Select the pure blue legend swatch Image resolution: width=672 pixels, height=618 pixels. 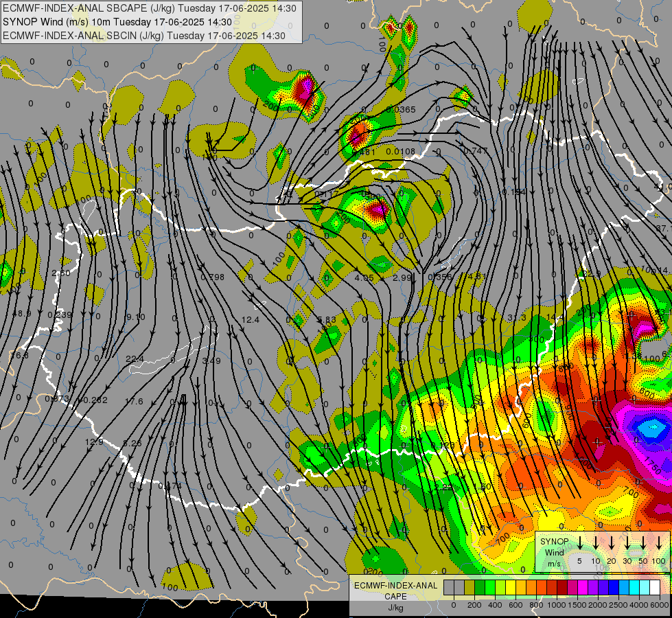[613, 588]
